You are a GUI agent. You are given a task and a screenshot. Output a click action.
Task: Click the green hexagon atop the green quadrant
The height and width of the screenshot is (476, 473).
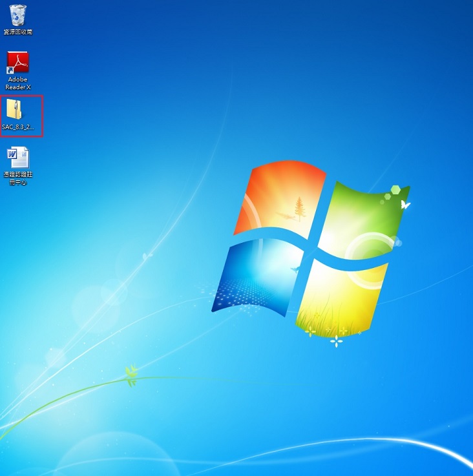click(394, 191)
